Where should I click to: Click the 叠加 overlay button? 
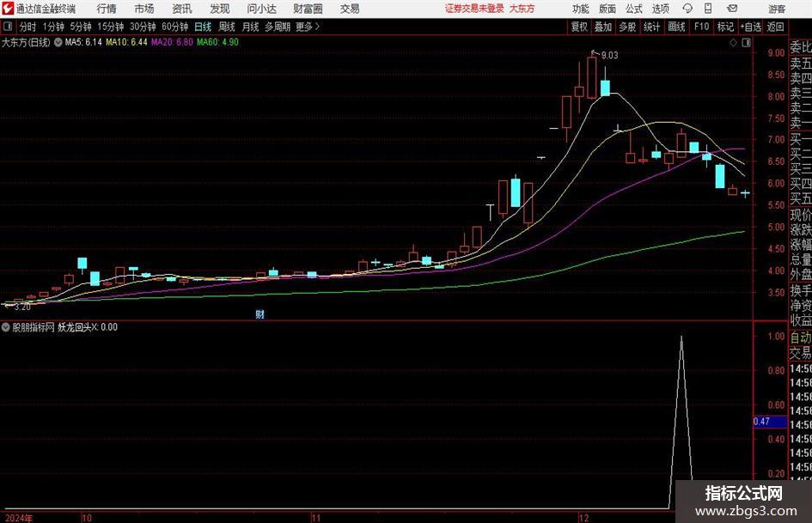tap(603, 27)
